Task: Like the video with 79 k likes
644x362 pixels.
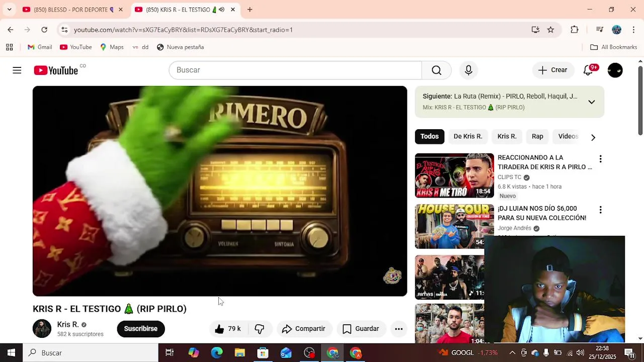Action: click(x=227, y=329)
